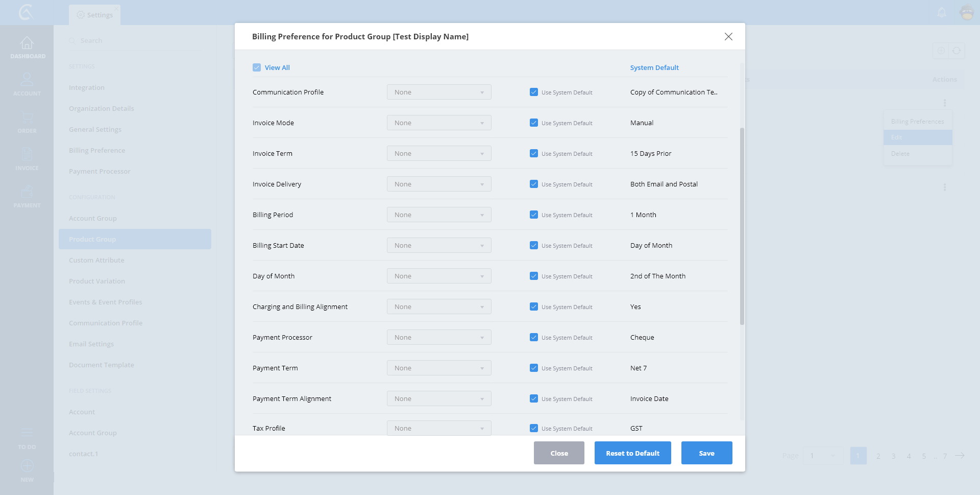Image resolution: width=980 pixels, height=495 pixels.
Task: Uncheck Use System Default for Invoice Mode
Action: point(534,123)
